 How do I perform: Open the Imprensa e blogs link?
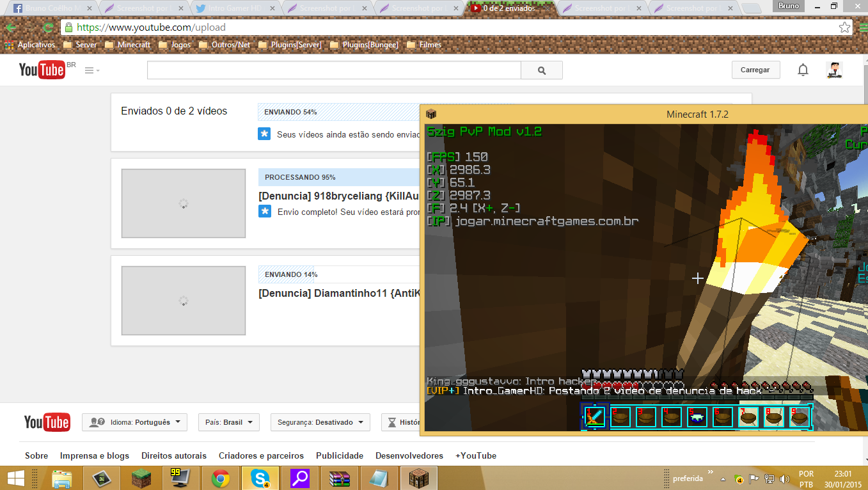[95, 456]
